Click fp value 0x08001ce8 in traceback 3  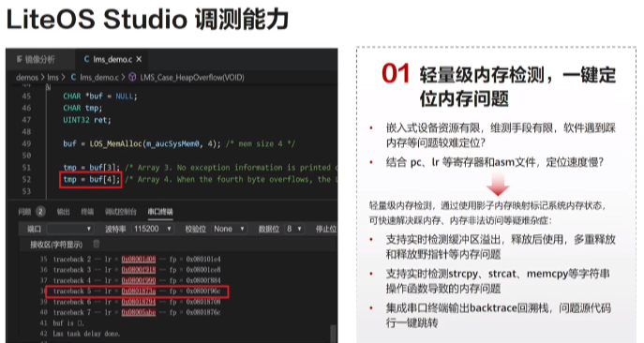click(x=203, y=270)
